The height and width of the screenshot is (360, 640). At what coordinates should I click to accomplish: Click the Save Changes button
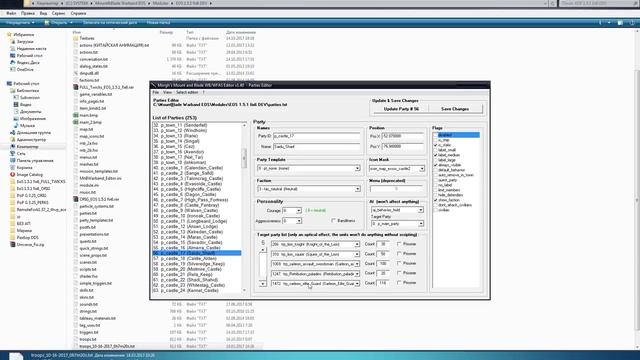click(x=455, y=109)
